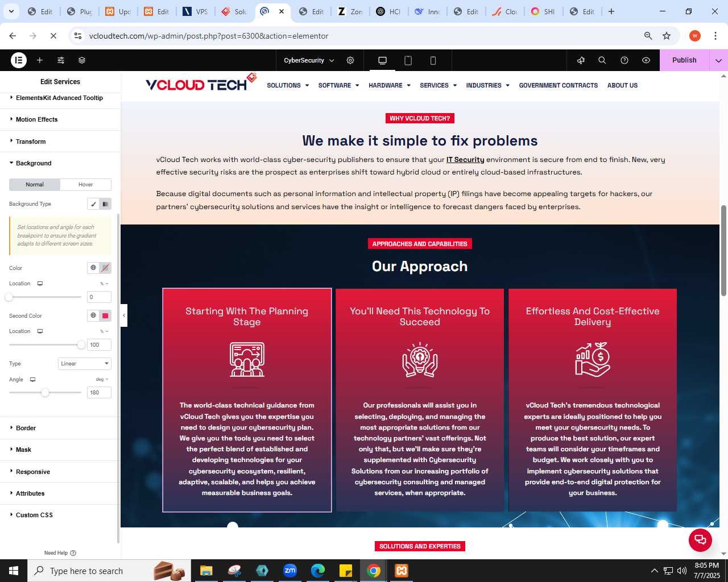Expand the Mask section
The image size is (728, 582).
point(60,450)
